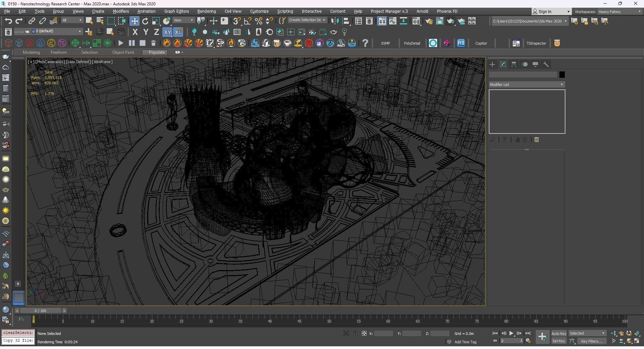The image size is (644, 349).
Task: Click the XSMP toolbar button
Action: 385,43
